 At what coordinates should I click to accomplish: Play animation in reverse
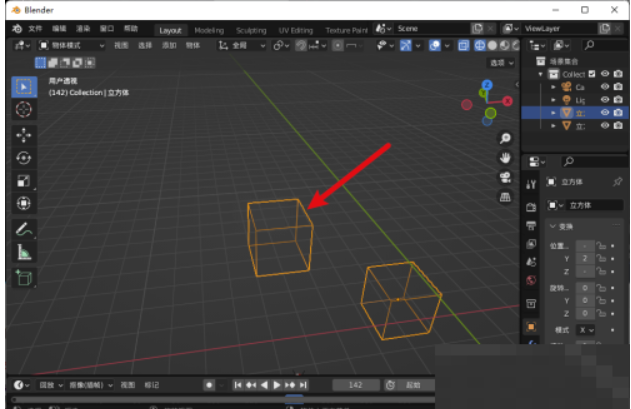pyautogui.click(x=264, y=385)
